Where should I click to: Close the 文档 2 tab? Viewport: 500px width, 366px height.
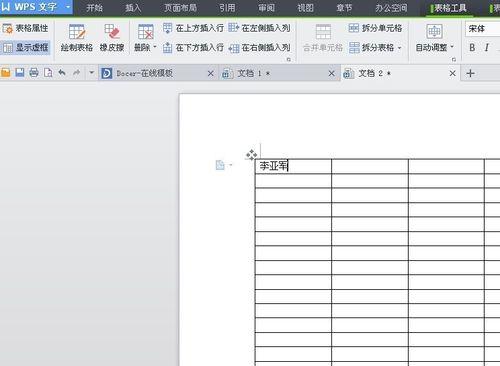pyautogui.click(x=452, y=73)
